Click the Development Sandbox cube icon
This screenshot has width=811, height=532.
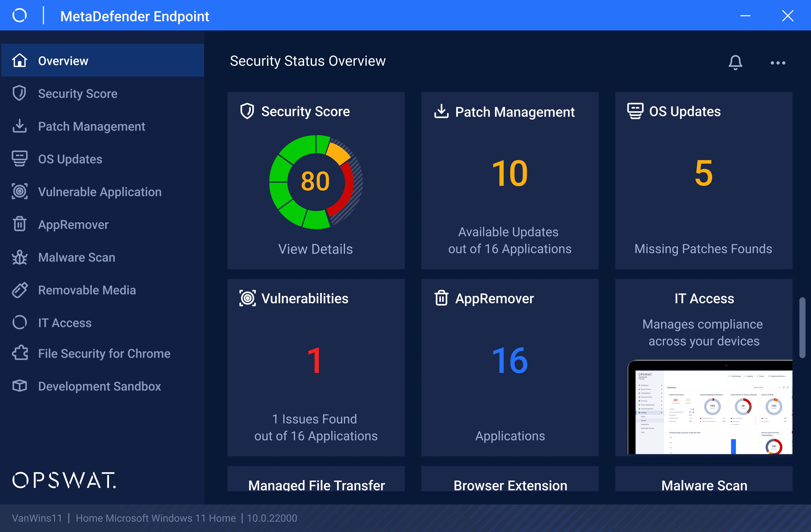coord(19,386)
